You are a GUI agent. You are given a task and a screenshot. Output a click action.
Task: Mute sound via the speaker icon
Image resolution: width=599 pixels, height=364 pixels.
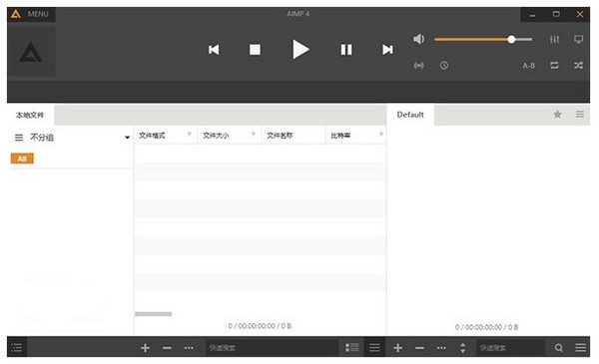pyautogui.click(x=418, y=39)
